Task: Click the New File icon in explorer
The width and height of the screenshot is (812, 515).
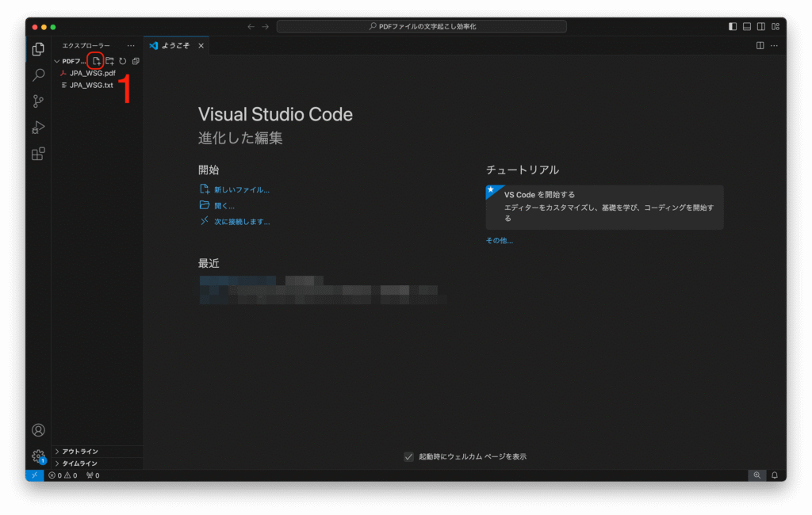Action: click(x=96, y=61)
